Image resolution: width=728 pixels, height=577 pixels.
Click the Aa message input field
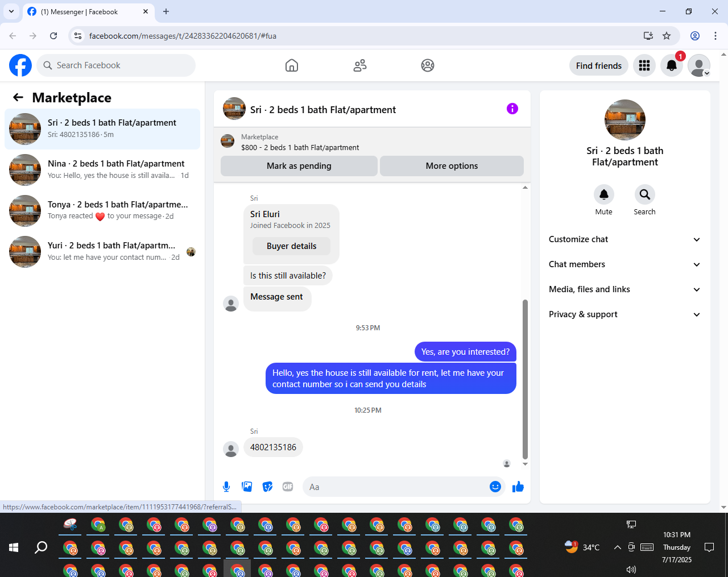[x=396, y=487]
